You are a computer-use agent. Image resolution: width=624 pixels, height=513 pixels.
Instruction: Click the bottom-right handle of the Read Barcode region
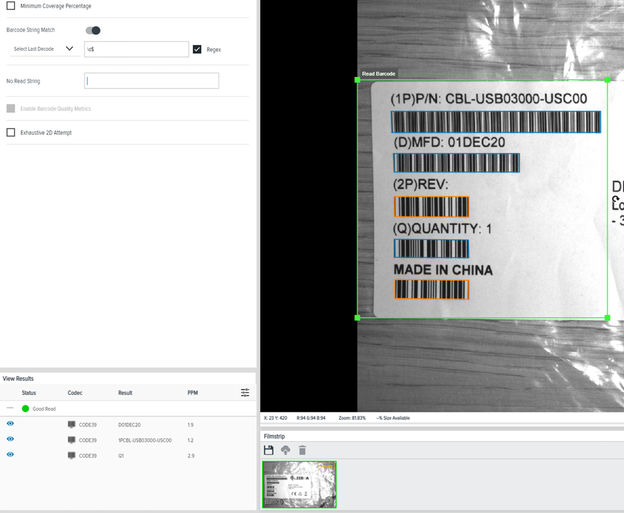coord(607,318)
